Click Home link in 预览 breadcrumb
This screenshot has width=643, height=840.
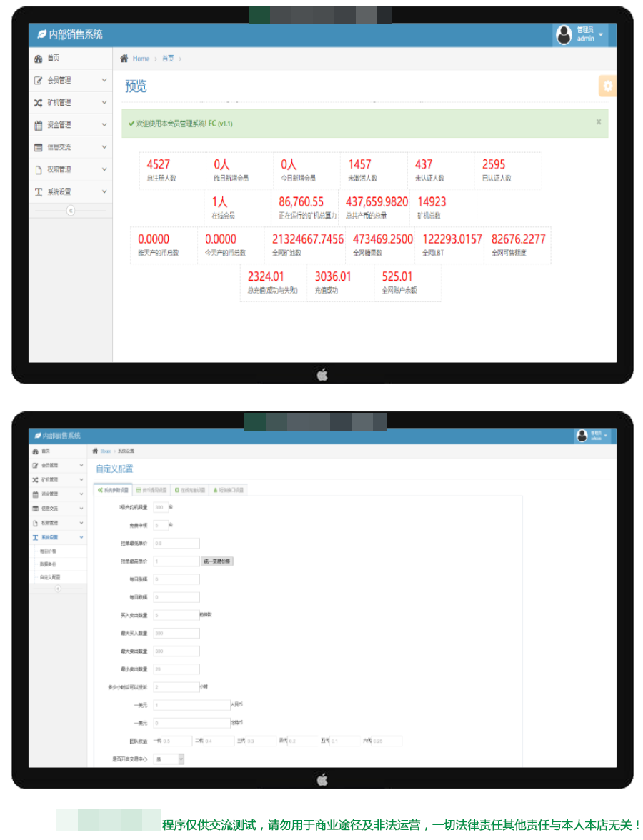pos(141,59)
